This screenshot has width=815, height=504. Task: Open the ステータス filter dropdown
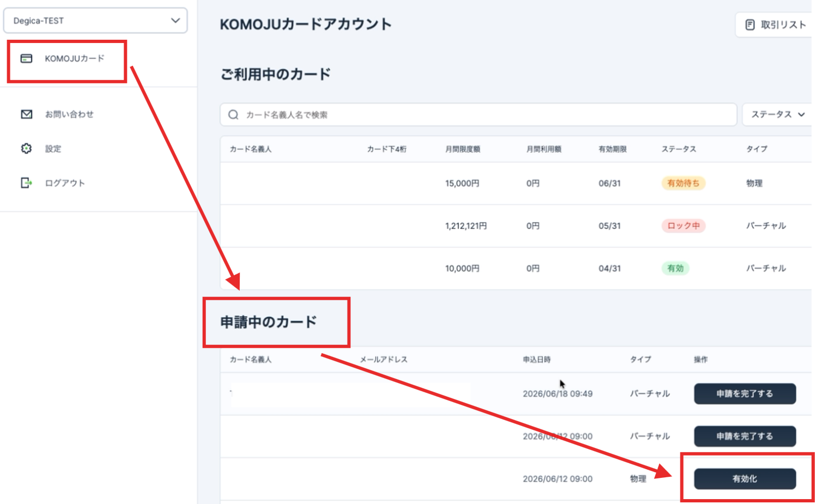tap(777, 114)
